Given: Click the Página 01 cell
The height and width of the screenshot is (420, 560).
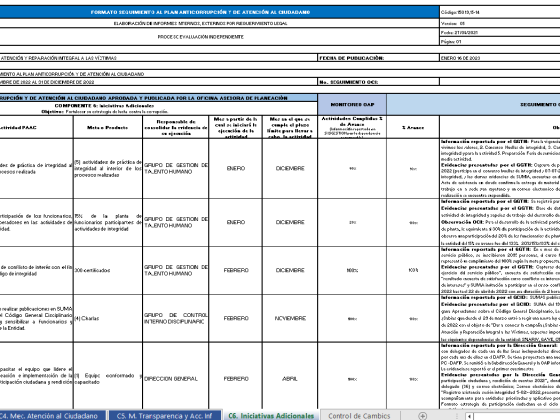Looking at the screenshot, I should (x=500, y=41).
